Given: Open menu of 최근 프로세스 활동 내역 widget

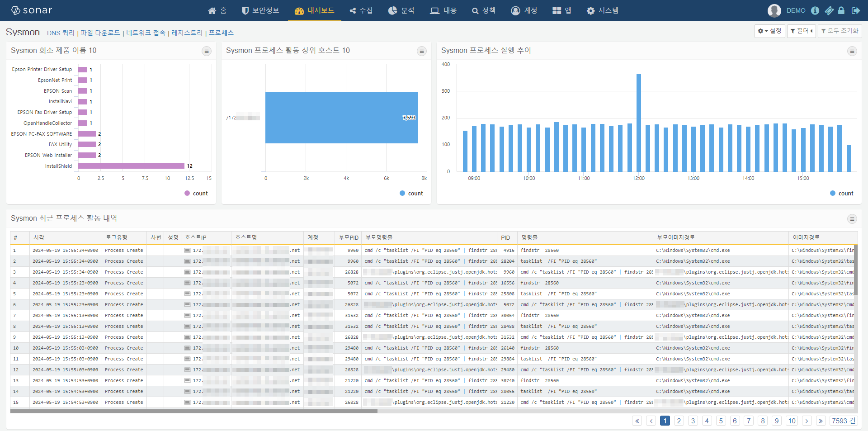Looking at the screenshot, I should [x=852, y=219].
